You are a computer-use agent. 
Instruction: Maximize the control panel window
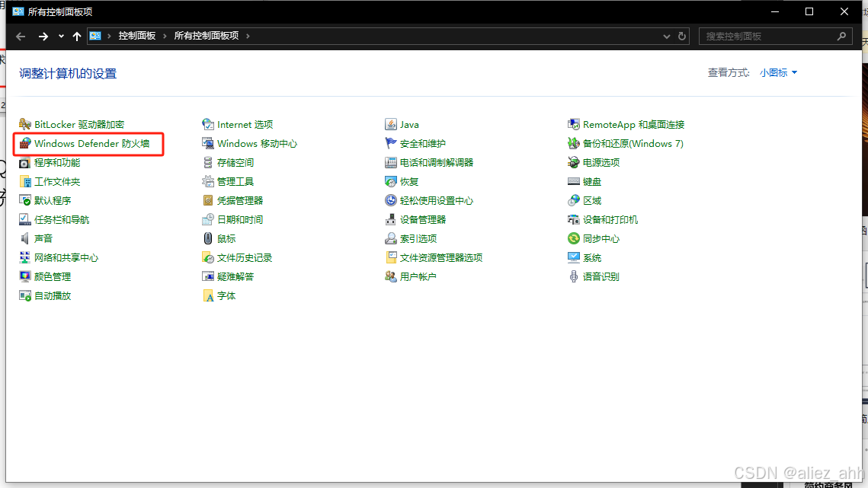coord(809,11)
